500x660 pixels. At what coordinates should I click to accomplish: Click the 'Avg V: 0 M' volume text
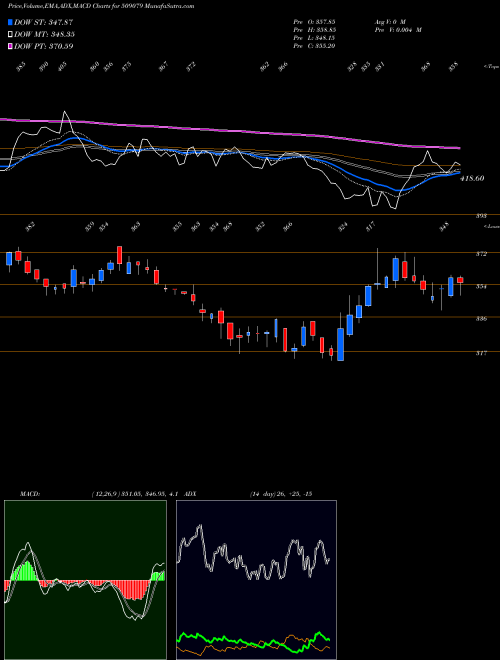click(389, 21)
